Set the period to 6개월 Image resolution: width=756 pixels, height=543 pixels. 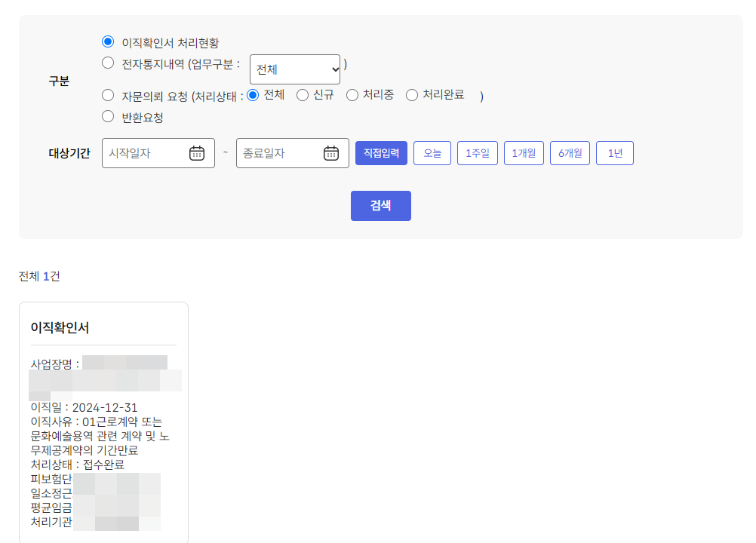click(x=570, y=152)
